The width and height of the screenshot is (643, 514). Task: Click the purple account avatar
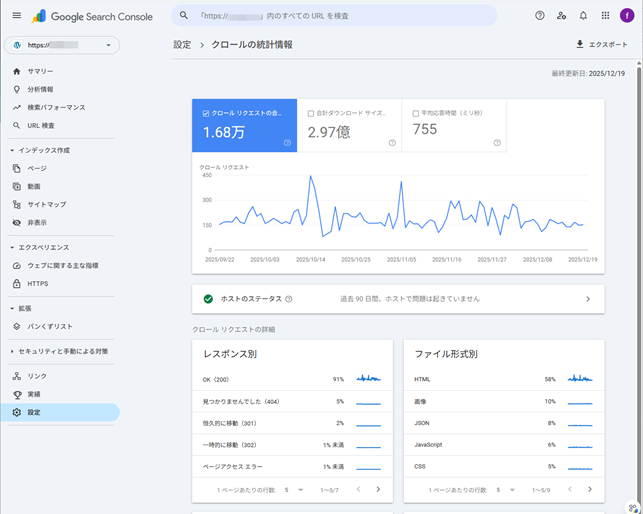(x=627, y=16)
